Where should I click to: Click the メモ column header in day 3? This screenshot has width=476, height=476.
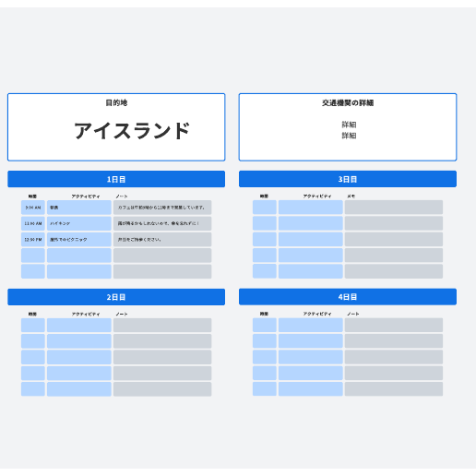[x=351, y=196]
